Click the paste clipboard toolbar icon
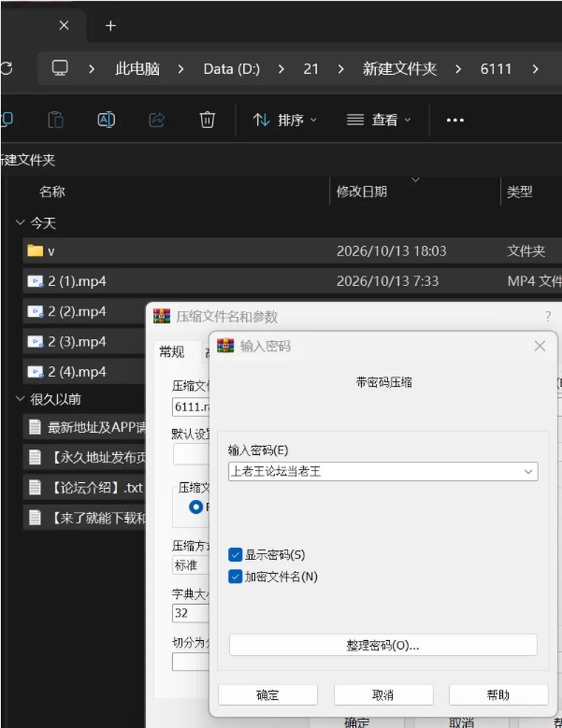This screenshot has width=562, height=728. pyautogui.click(x=56, y=120)
